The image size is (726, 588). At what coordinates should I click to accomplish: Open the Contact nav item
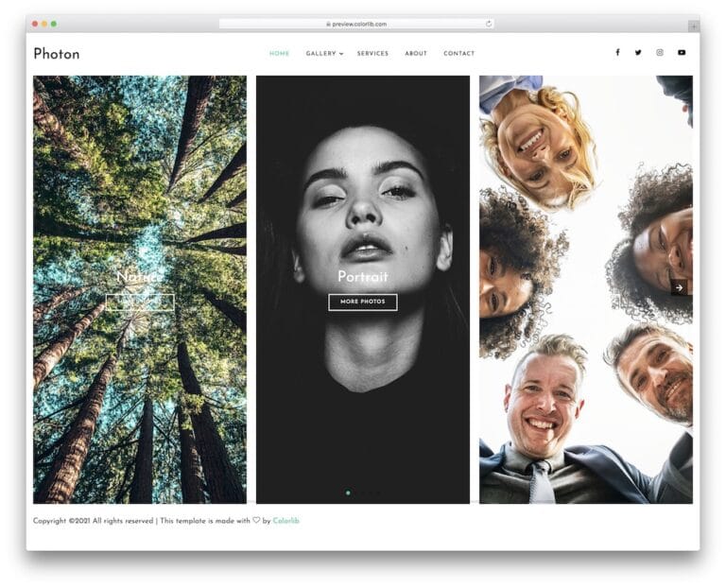click(x=458, y=53)
